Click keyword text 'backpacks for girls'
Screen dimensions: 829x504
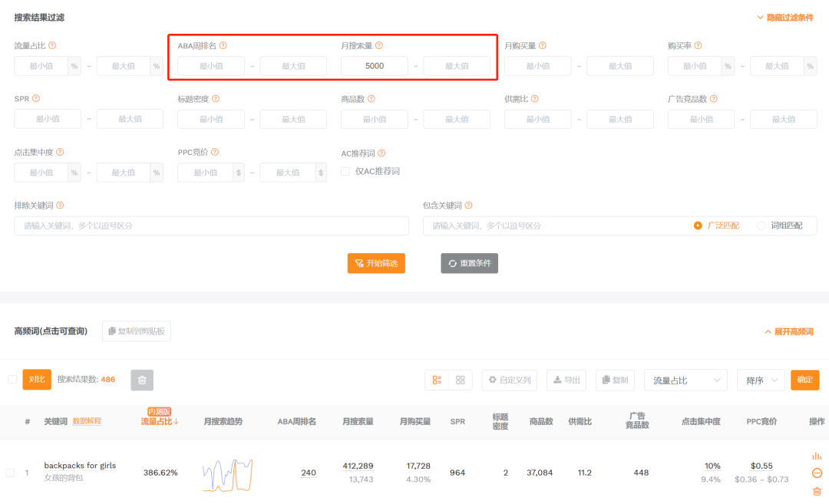click(x=80, y=466)
